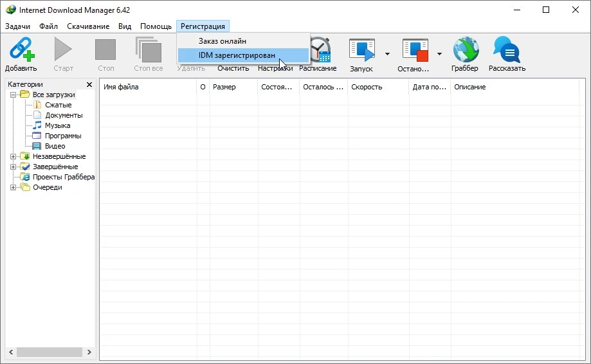Maximize the Internet Download Manager window
The width and height of the screenshot is (591, 364).
[x=546, y=10]
